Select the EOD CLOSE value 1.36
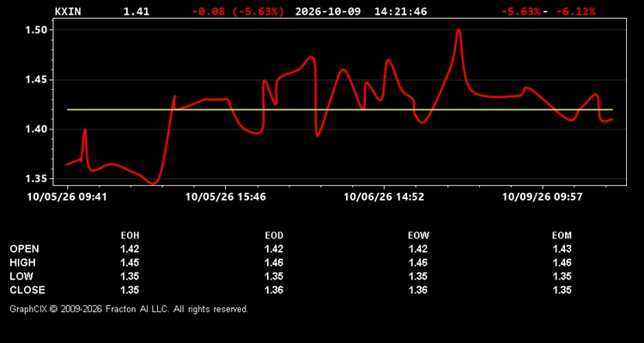This screenshot has height=343, width=644. [x=274, y=290]
